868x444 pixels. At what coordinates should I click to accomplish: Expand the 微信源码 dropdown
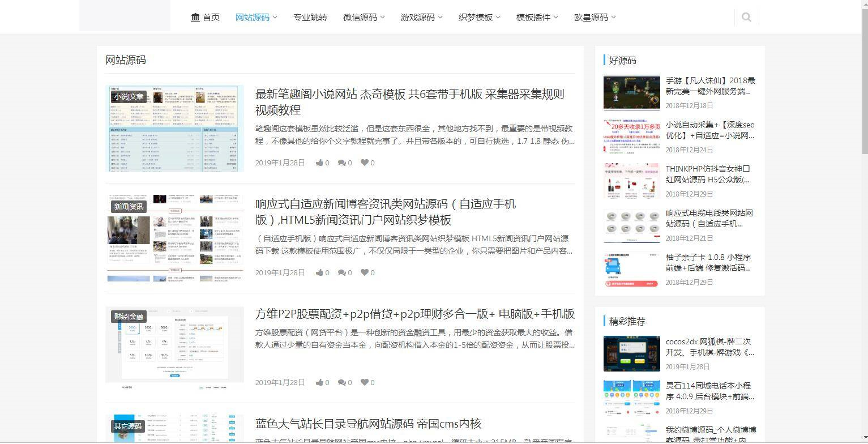[360, 17]
